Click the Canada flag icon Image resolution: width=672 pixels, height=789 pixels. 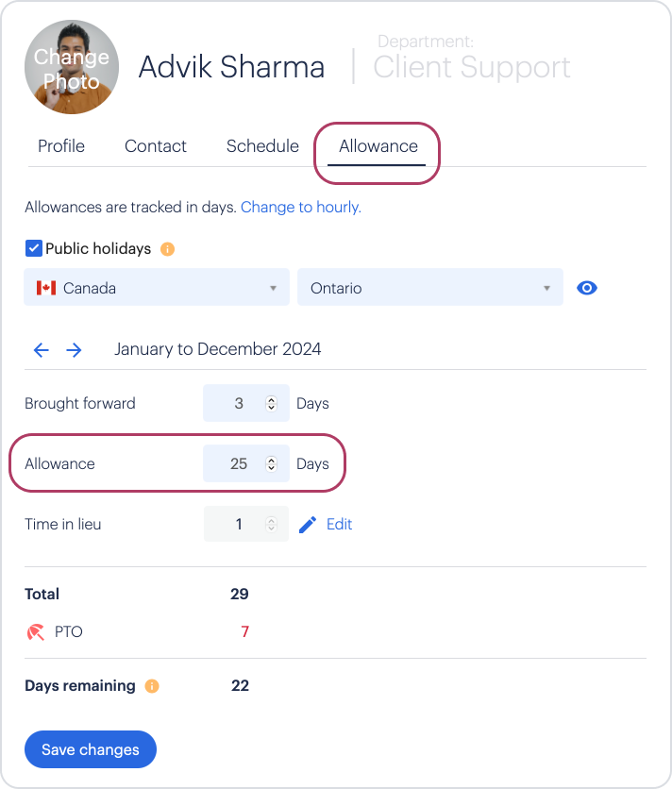point(46,288)
